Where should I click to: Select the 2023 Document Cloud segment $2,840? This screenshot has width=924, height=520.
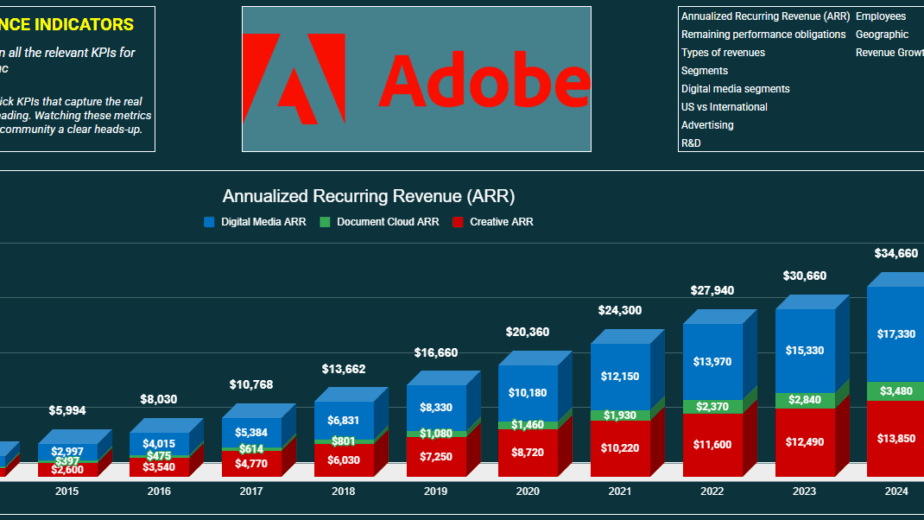(x=805, y=400)
